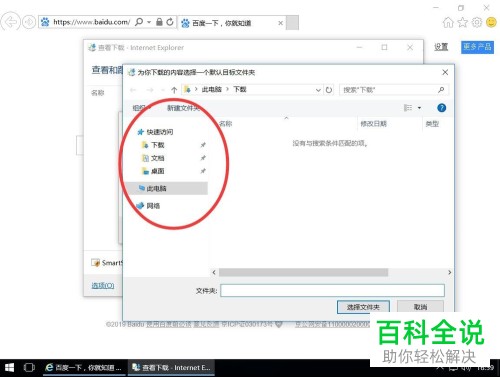Click the 选择文件夹 button

[363, 307]
